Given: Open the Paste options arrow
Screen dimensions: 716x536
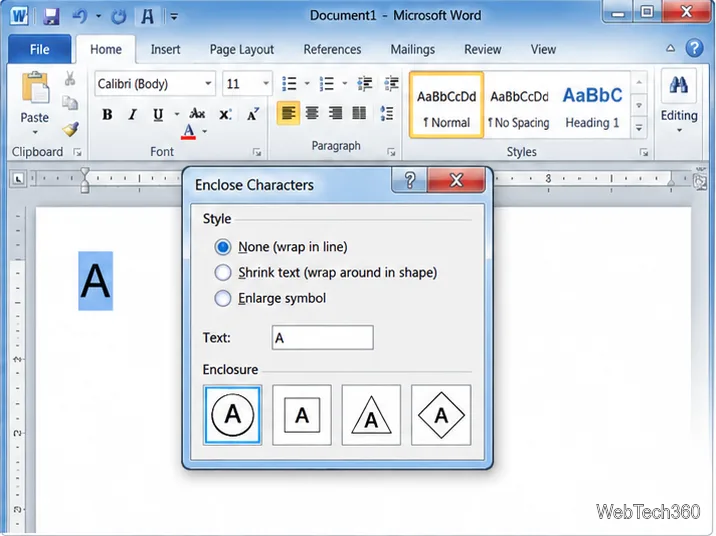Looking at the screenshot, I should click(x=35, y=133).
